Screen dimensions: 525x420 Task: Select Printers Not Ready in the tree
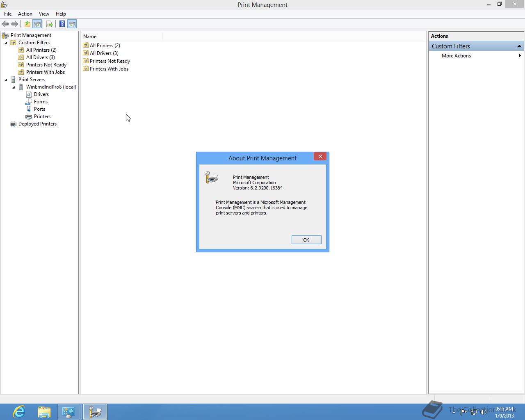tap(46, 65)
